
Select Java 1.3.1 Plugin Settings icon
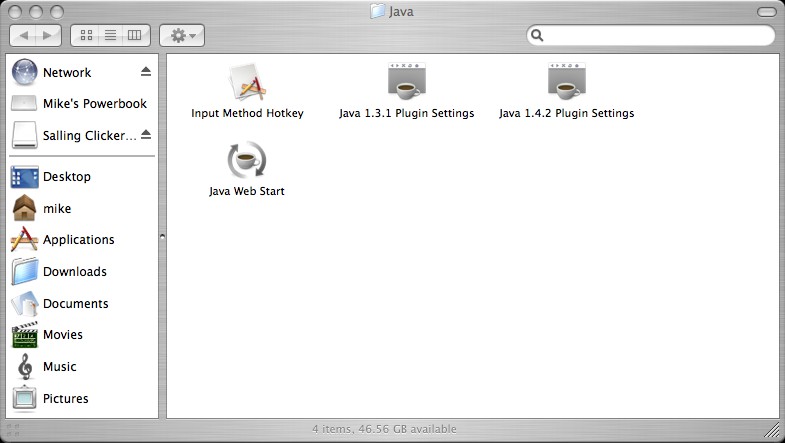coord(407,81)
